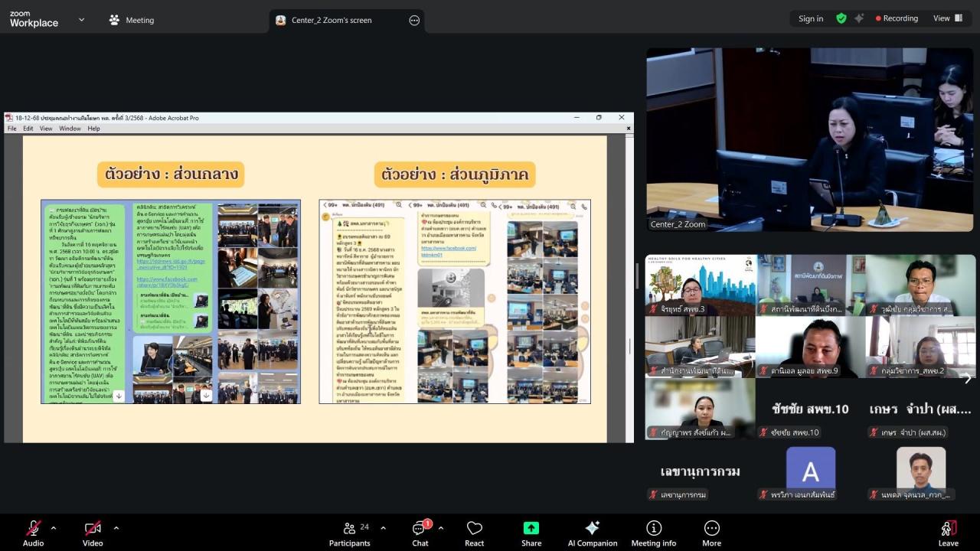Click the back arrow in first regional chat header

[x=325, y=205]
